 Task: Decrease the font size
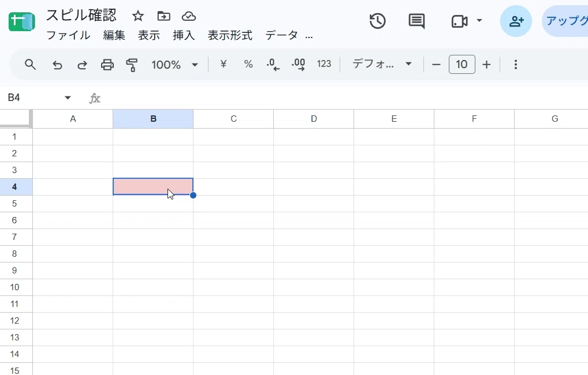436,65
